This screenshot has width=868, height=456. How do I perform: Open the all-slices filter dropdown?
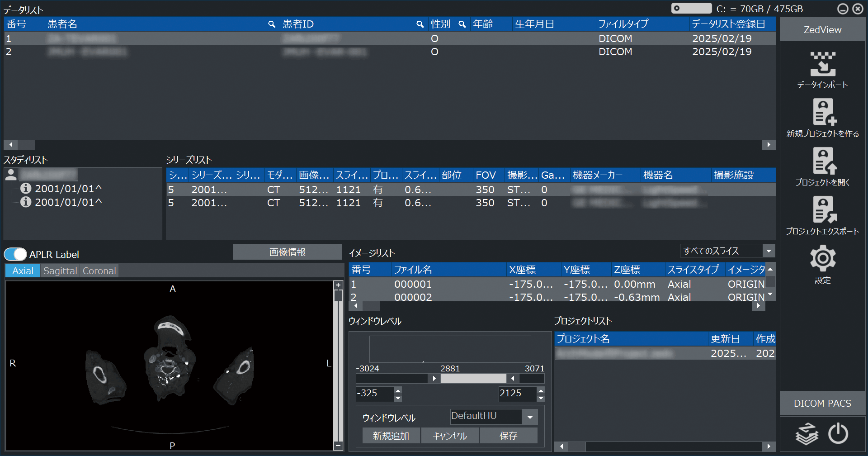tap(769, 251)
